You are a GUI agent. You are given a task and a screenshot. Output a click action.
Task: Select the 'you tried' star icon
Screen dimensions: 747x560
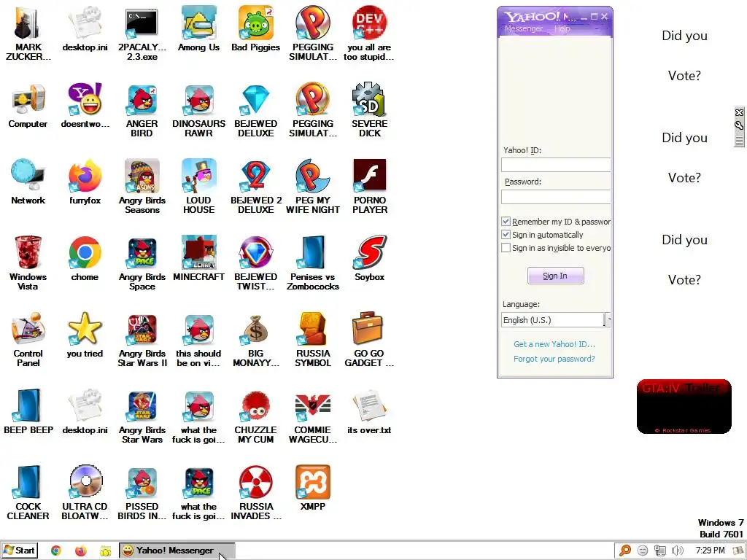[x=85, y=335]
